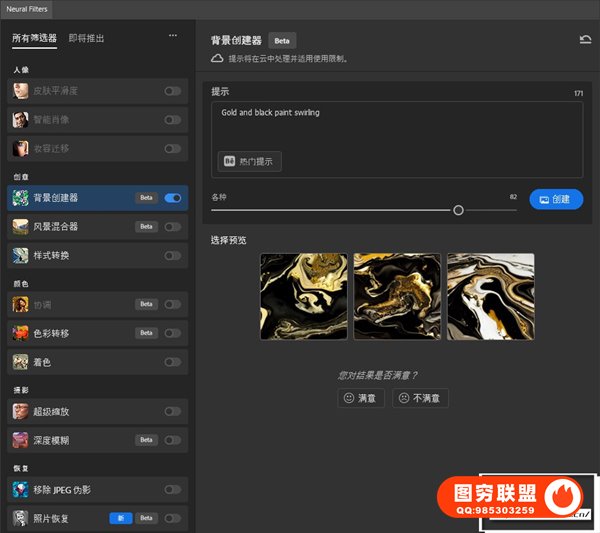This screenshot has width=600, height=533.
Task: Select the 风景混合器 filter icon
Action: click(20, 227)
